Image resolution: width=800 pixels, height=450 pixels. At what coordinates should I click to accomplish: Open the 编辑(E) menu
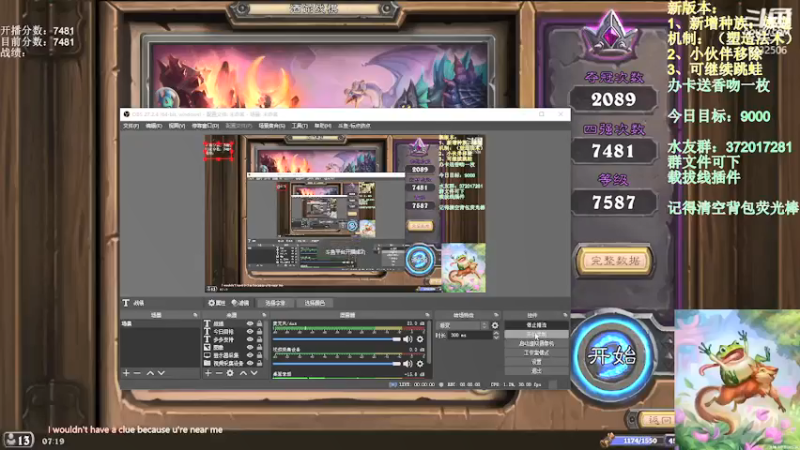click(x=154, y=126)
